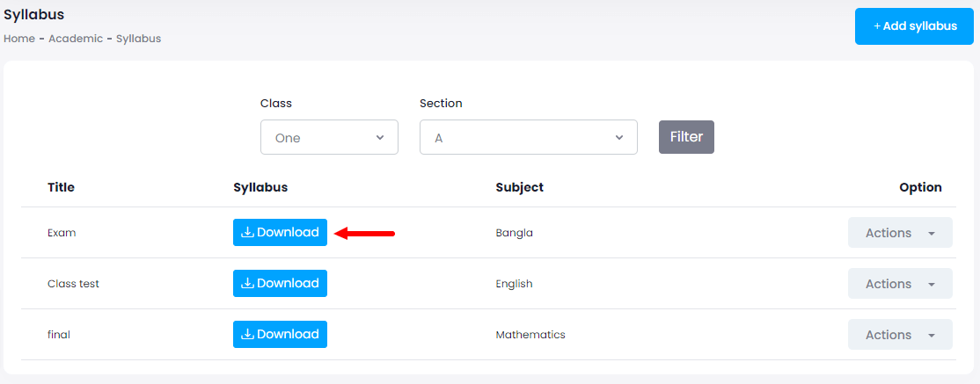Click the Add syllabus button
This screenshot has height=384, width=980.
click(x=914, y=26)
